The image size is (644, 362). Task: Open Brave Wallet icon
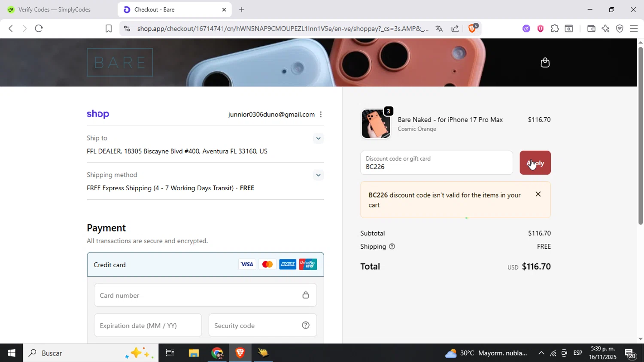click(591, 29)
